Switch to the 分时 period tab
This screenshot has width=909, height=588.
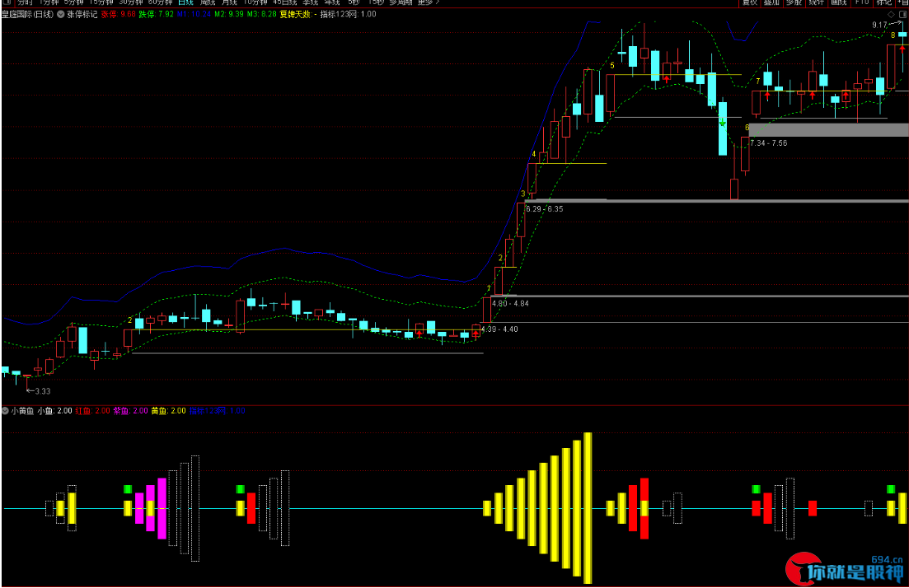(x=25, y=2)
